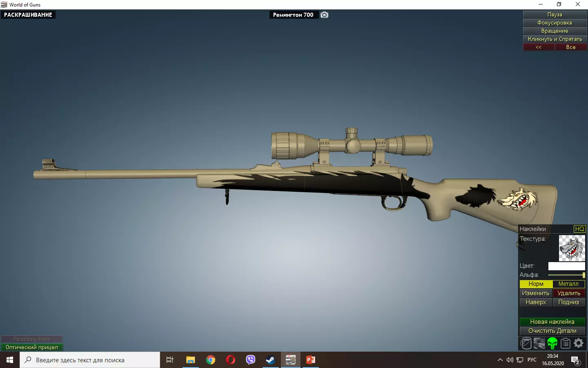Move sticker up with Наверх

(536, 302)
